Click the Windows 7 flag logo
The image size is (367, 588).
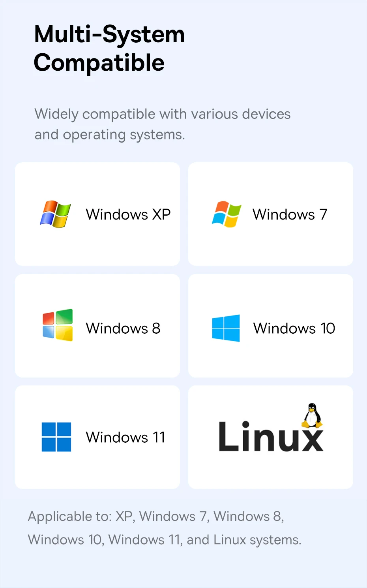(227, 214)
